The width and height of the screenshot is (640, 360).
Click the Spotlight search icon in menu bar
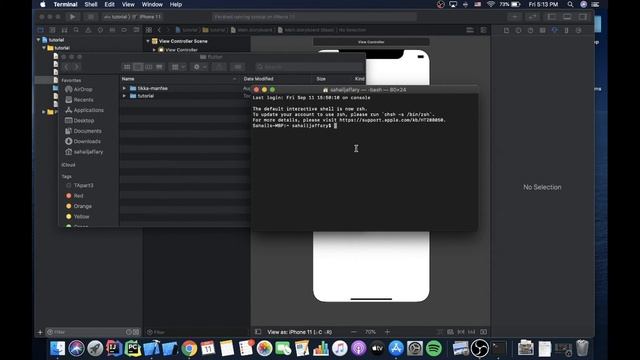pyautogui.click(x=570, y=4)
